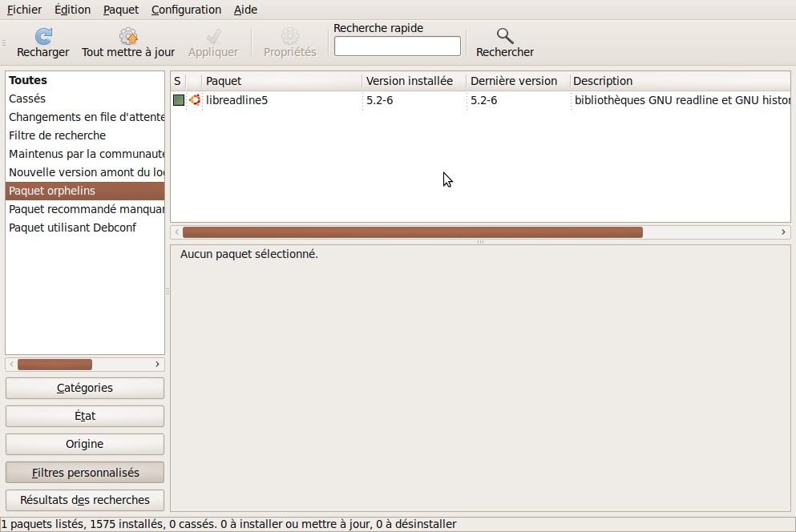Toggle the status checkbox for libreadline5
Viewport: 796px width, 532px height.
pyautogui.click(x=178, y=100)
